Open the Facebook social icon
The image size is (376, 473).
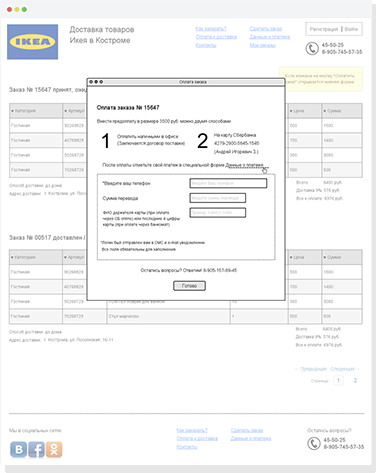coord(36,449)
